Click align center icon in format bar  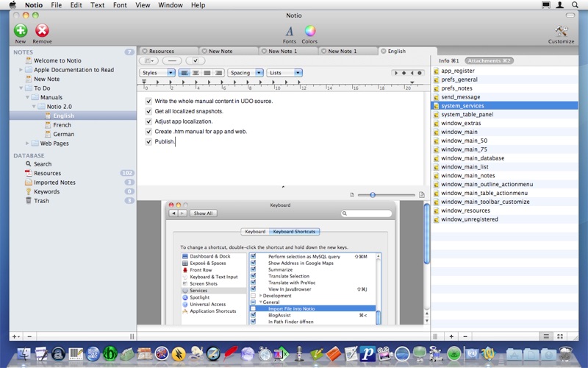[x=196, y=73]
